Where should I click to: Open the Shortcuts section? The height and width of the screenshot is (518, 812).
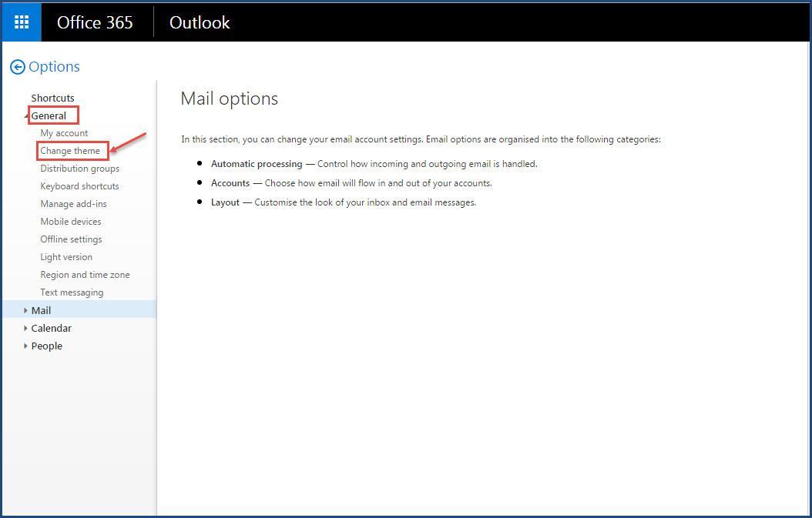tap(52, 98)
